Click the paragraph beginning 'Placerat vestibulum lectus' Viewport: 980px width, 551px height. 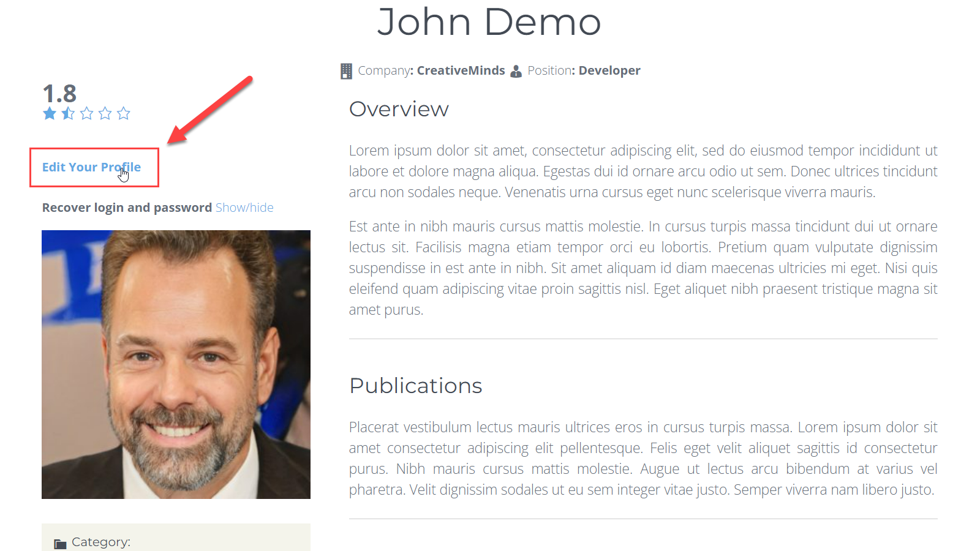pos(643,459)
